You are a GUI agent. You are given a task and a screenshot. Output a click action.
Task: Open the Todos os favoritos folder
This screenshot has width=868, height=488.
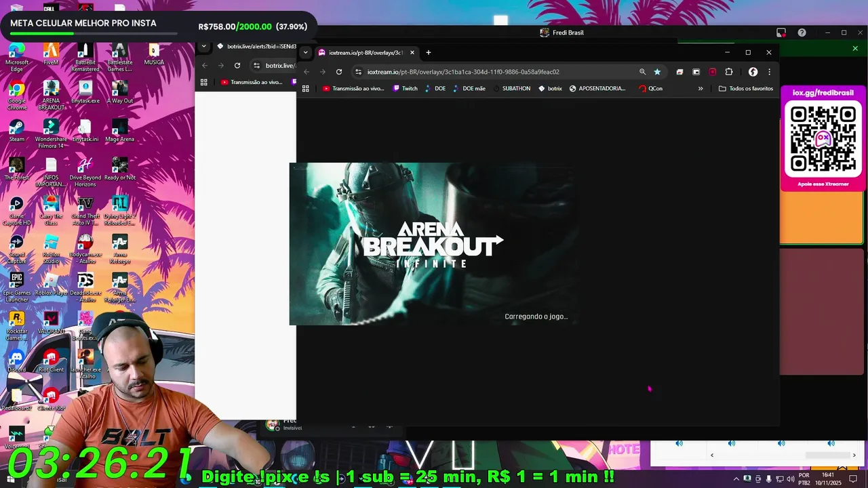[746, 89]
